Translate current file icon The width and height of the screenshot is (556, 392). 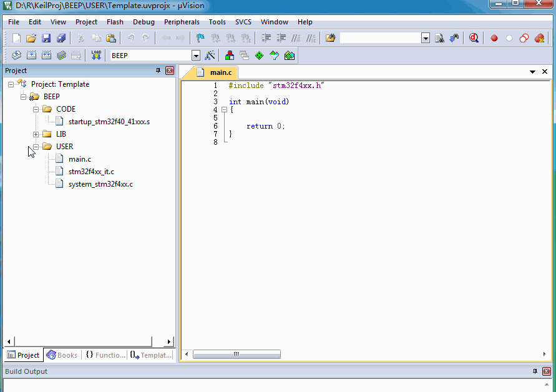16,56
